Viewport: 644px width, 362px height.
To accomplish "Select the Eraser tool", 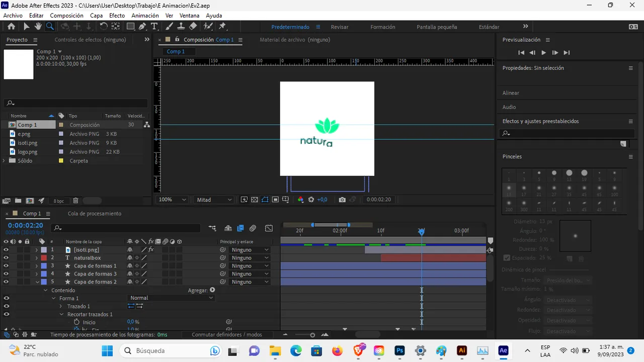I will coord(193,27).
